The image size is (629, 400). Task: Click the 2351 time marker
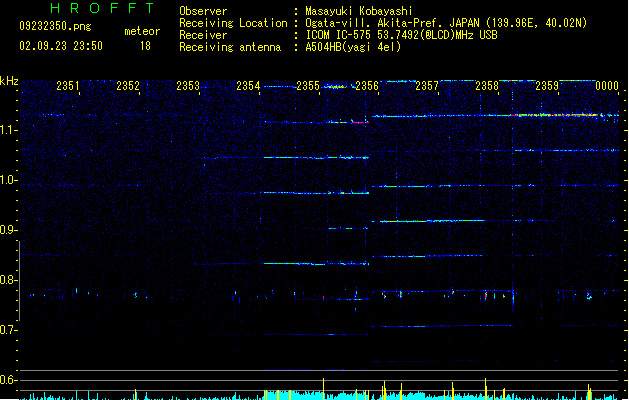click(x=67, y=86)
